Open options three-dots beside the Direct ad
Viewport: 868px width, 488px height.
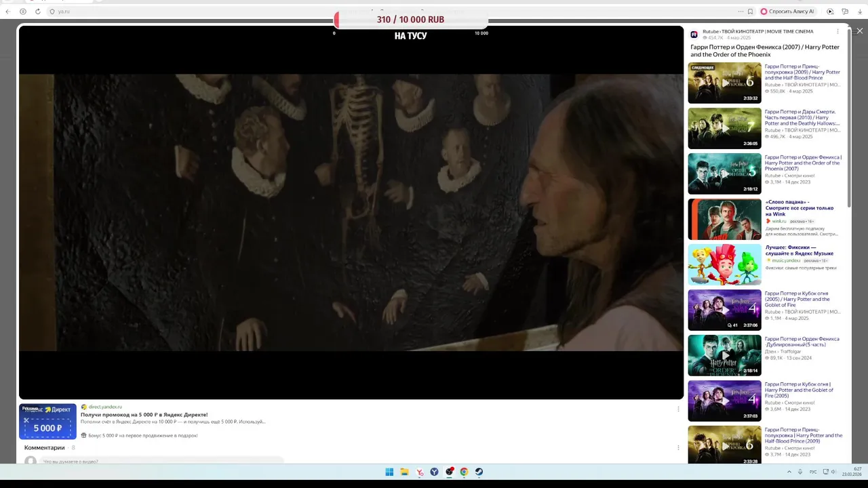tap(677, 409)
